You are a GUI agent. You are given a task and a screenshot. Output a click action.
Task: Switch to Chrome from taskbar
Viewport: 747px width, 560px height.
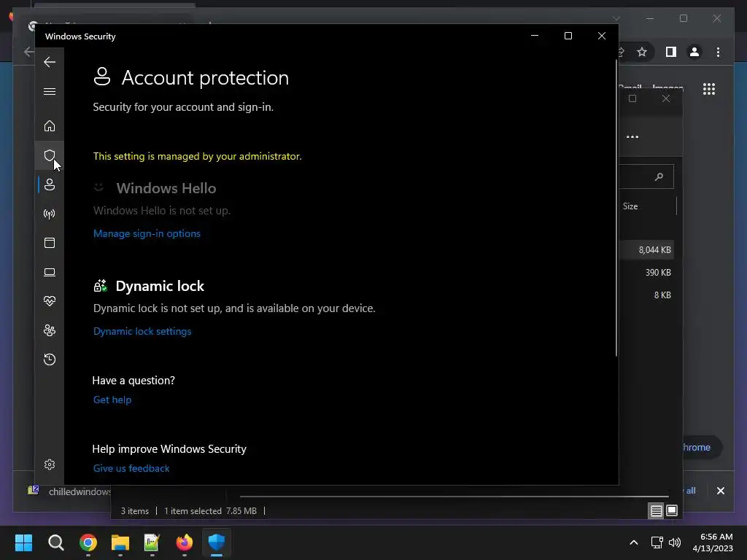88,542
